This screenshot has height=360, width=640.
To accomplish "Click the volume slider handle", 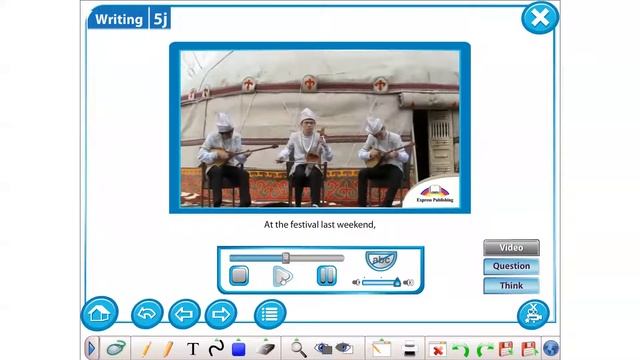I will tap(397, 282).
